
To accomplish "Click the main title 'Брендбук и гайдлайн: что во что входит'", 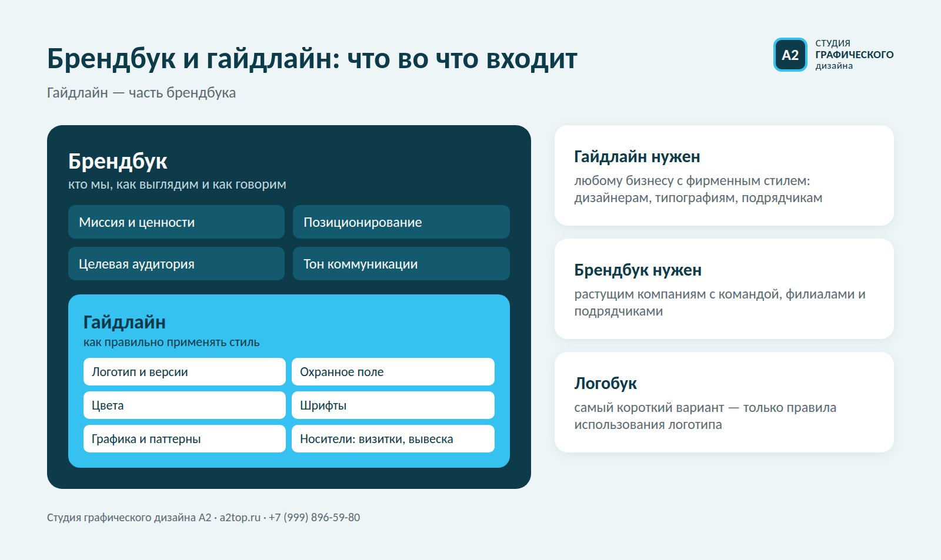I will coord(312,59).
